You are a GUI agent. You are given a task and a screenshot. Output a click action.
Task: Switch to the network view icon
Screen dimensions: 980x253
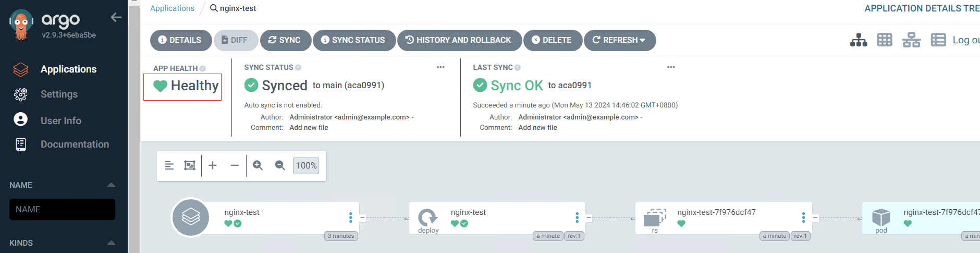click(911, 40)
